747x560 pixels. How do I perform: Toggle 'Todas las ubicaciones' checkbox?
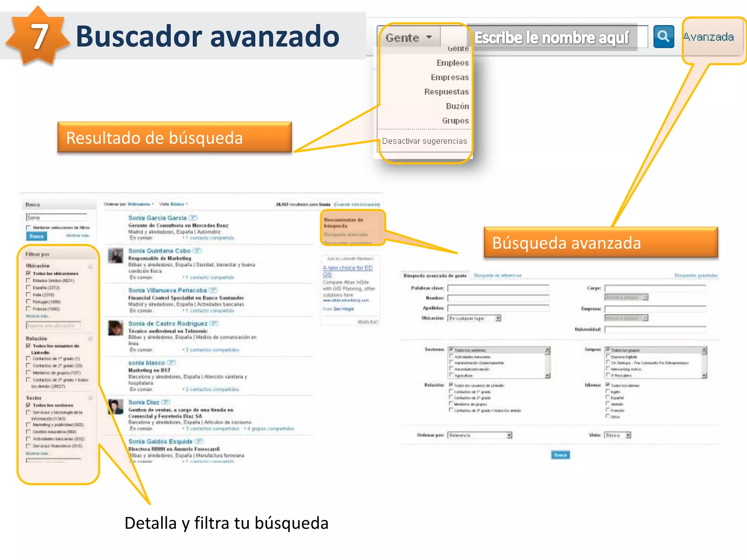28,273
